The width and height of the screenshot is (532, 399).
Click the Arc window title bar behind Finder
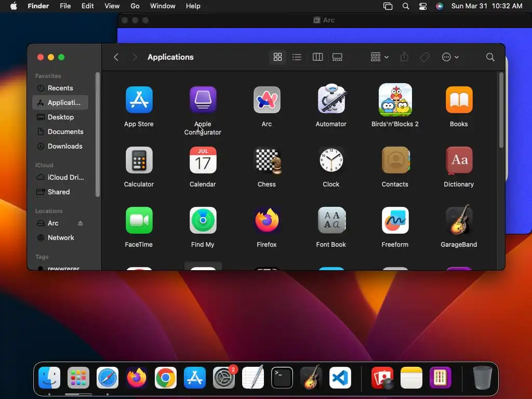pos(324,20)
